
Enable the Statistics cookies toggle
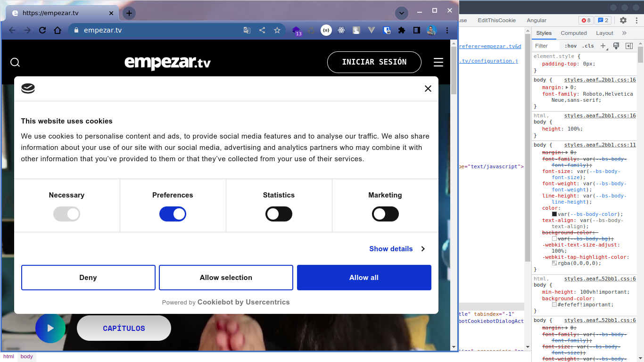279,214
